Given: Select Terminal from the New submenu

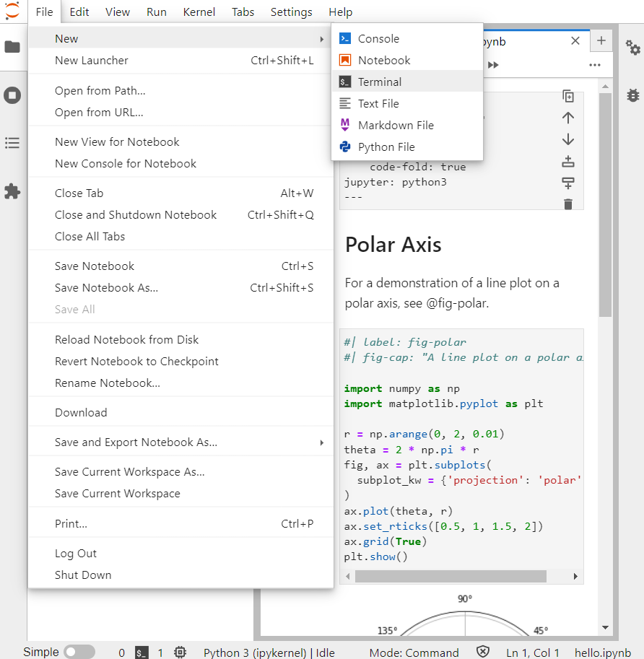Looking at the screenshot, I should coord(380,82).
